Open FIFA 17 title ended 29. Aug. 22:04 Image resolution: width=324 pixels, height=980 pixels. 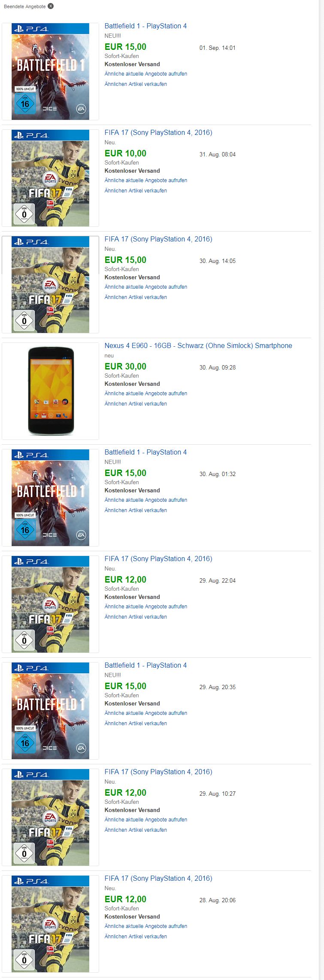[x=158, y=559]
